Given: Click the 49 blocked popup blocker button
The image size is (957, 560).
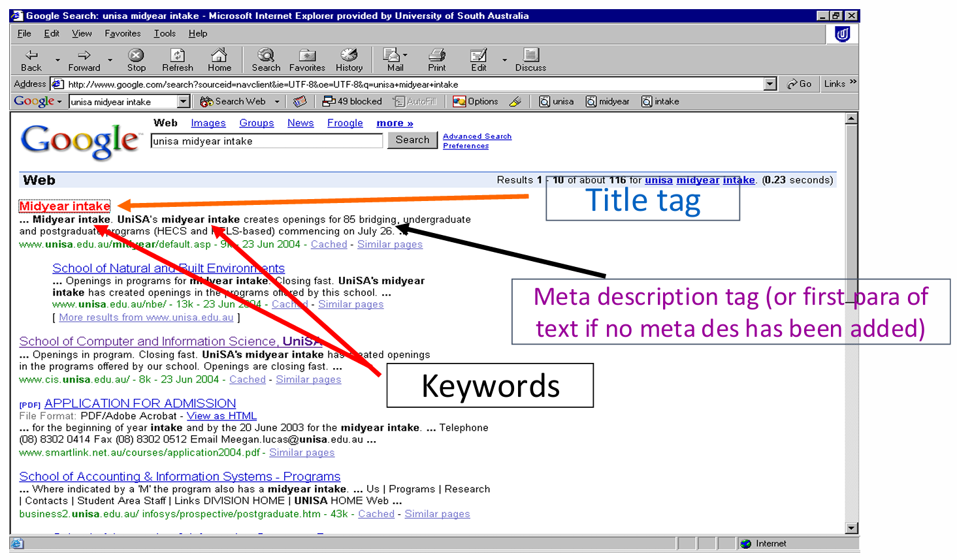Looking at the screenshot, I should 352,101.
